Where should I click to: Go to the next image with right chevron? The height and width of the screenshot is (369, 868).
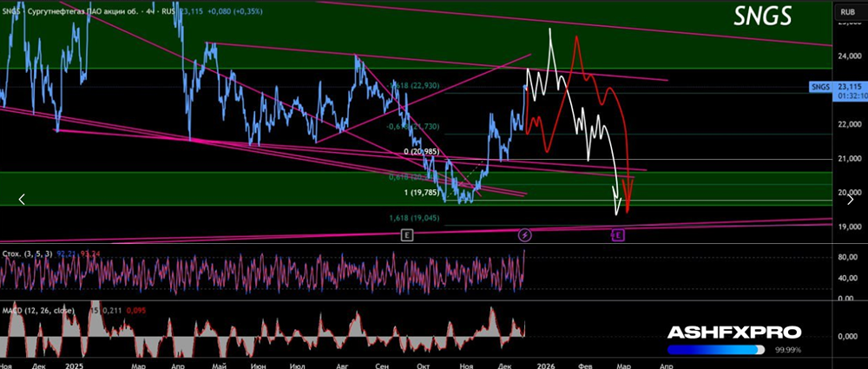pyautogui.click(x=851, y=200)
